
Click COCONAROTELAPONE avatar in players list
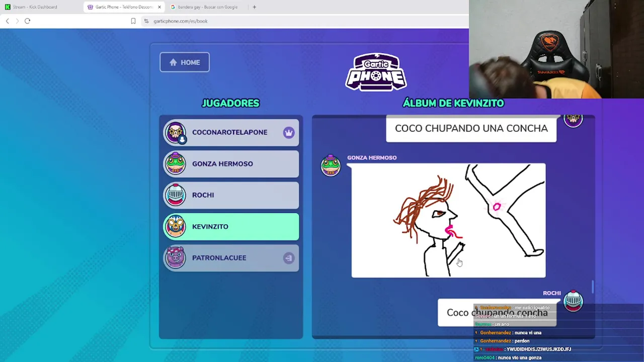[x=176, y=132]
